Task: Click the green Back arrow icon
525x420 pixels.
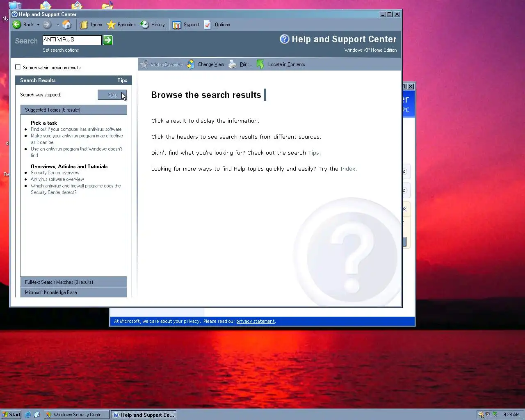Action: [17, 25]
